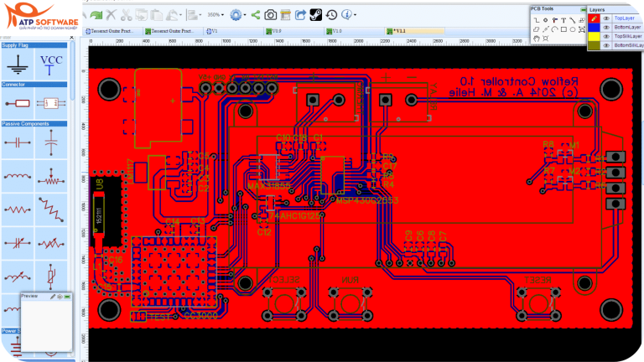Click blue BottomLayer color swatch
The image size is (644, 362).
594,27
